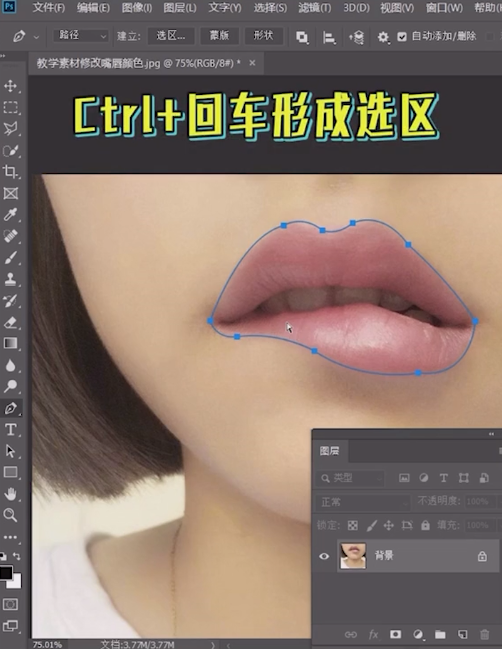502x649 pixels.
Task: Click the add layer mask icon
Action: point(395,634)
